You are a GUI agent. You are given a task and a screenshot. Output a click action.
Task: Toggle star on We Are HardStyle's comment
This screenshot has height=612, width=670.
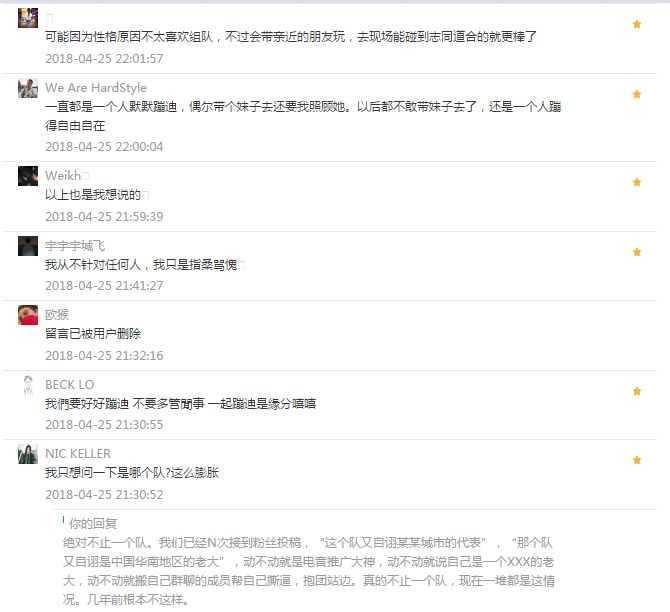(637, 94)
